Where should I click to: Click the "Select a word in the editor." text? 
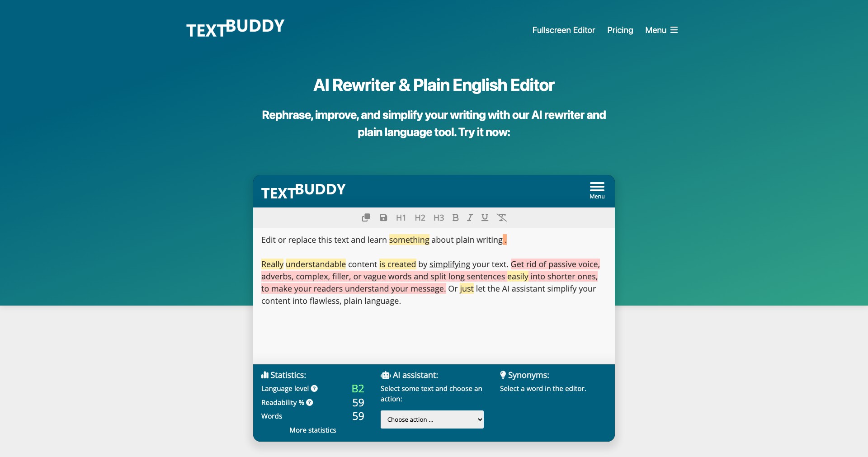coord(543,389)
